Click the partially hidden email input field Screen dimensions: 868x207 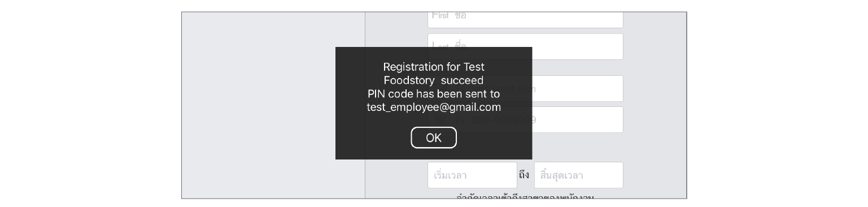click(x=577, y=89)
